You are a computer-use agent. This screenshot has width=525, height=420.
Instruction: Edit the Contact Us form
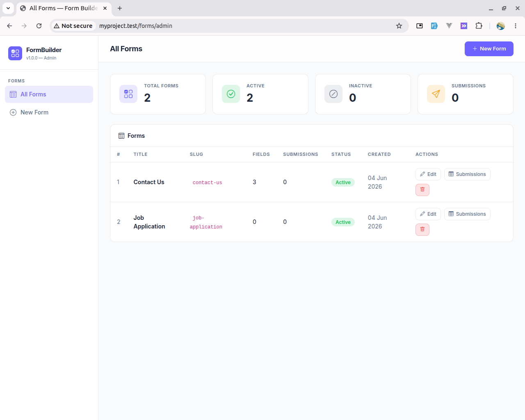tap(428, 174)
